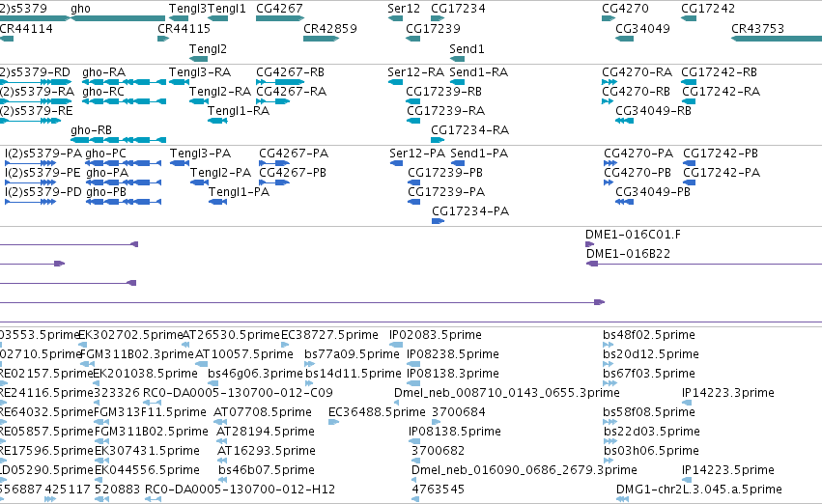Screen dimensions: 822x504
Task: Select the CR44115 gene label
Action: 184,28
